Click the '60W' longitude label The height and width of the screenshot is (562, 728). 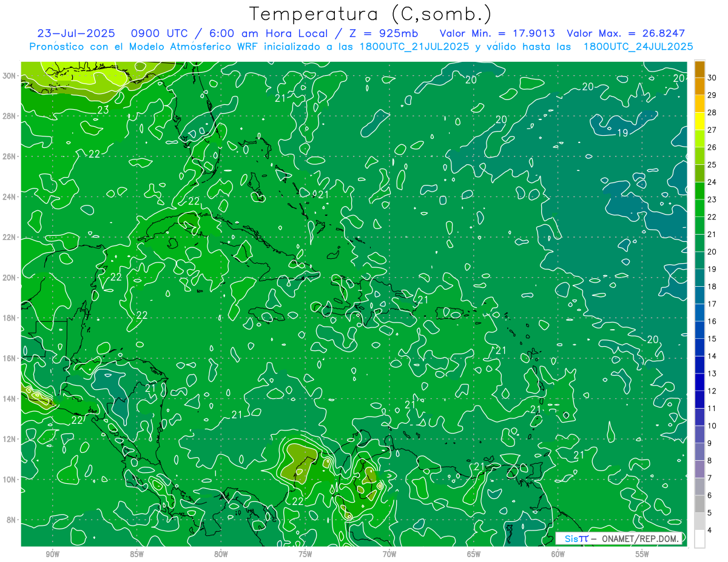(x=558, y=554)
